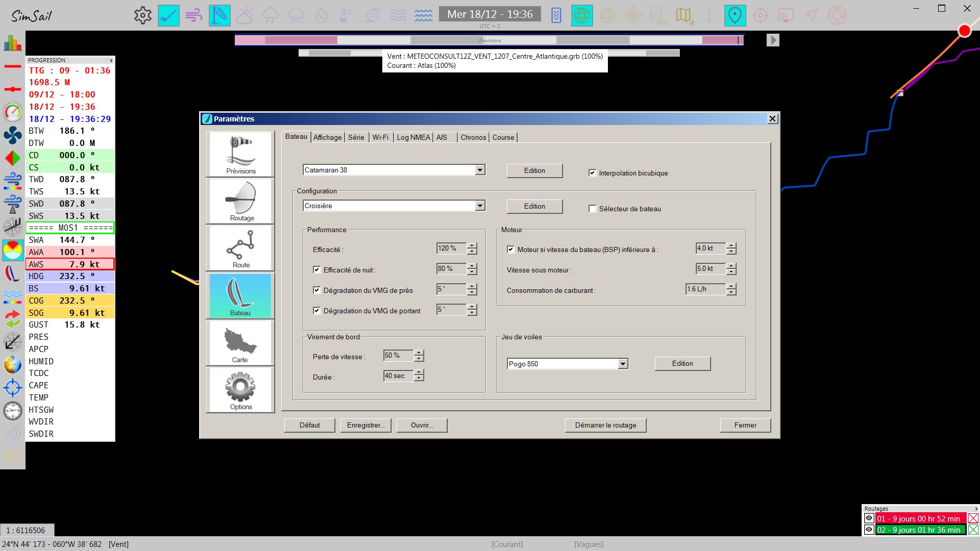Toggle the wind display toolbar icon

194,15
